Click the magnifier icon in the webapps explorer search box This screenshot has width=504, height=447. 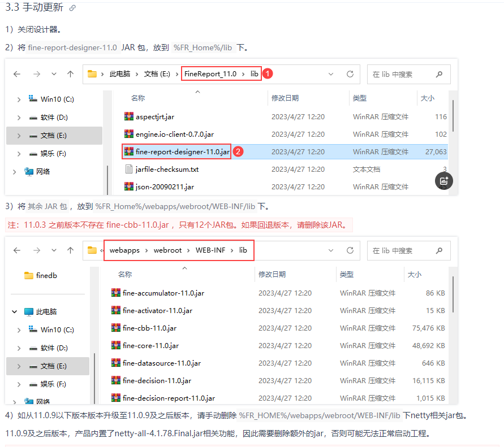[439, 250]
